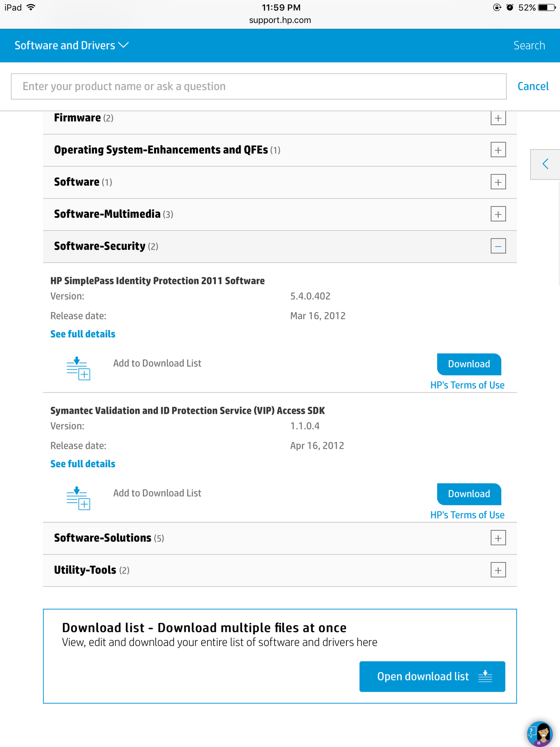Add Symantec VIP SDK to download list
The image size is (560, 747).
(157, 493)
